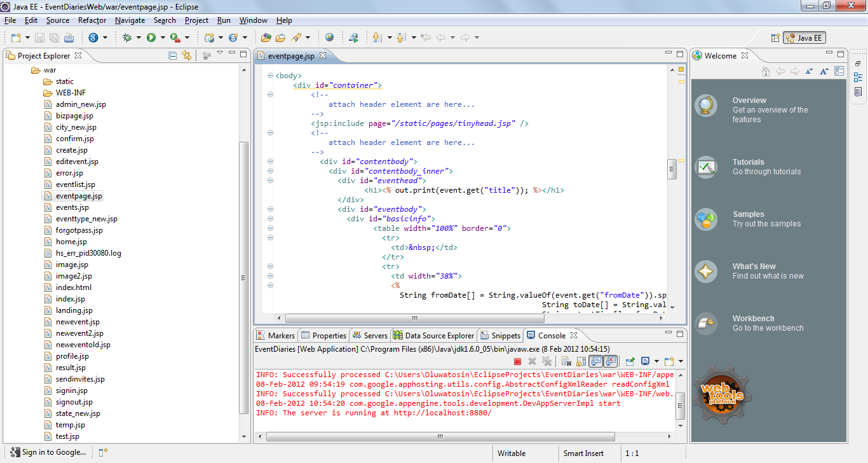The image size is (868, 463).
Task: Open the dropdown arrow next to Debug
Action: point(137,38)
